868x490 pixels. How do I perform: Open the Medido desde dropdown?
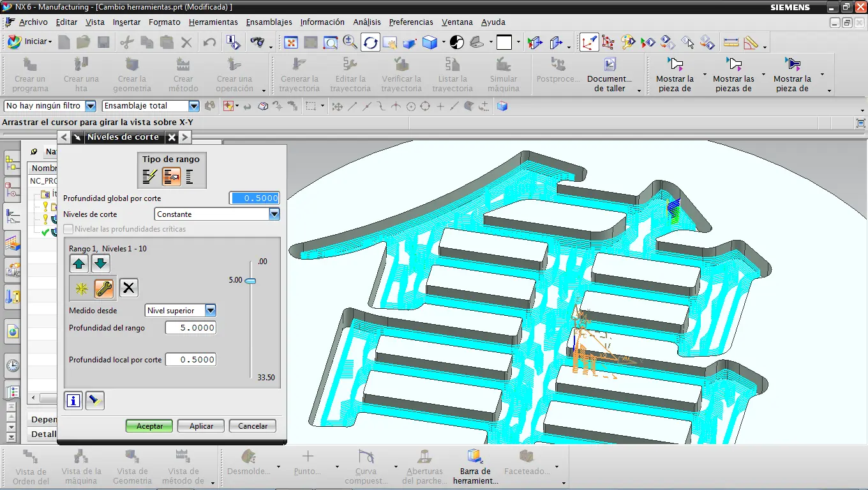pos(210,311)
